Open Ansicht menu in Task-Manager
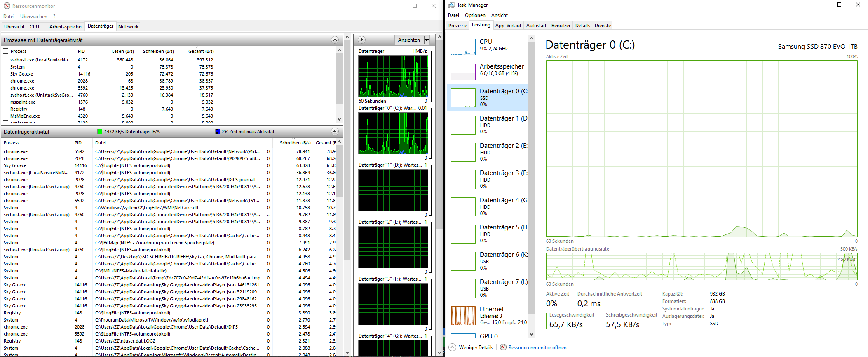868x357 pixels. click(x=500, y=15)
